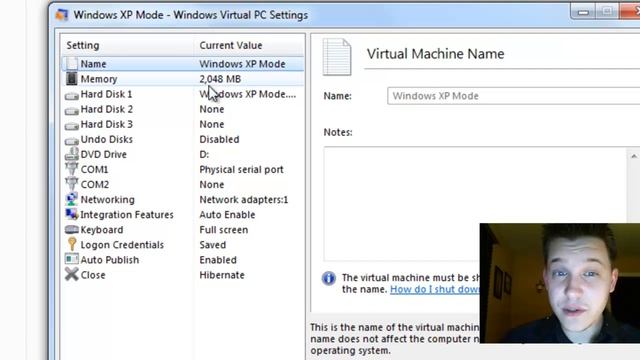Image resolution: width=640 pixels, height=360 pixels.
Task: Select the Networking icon
Action: pyautogui.click(x=72, y=199)
